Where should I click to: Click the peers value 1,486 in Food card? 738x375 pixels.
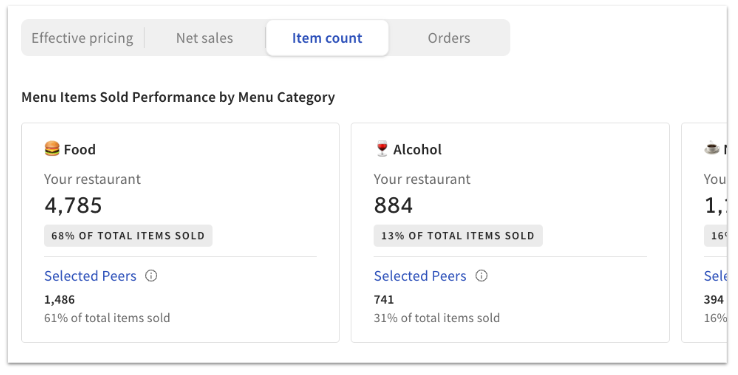pyautogui.click(x=59, y=300)
